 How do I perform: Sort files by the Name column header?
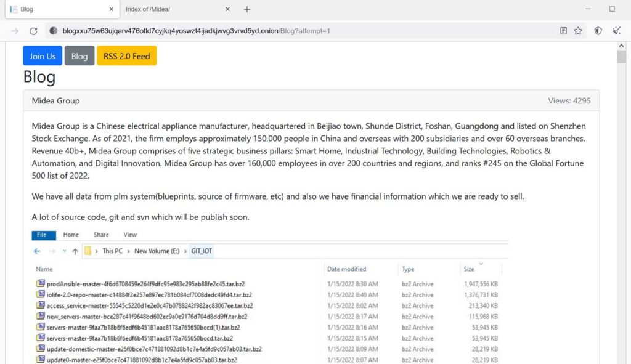[44, 269]
